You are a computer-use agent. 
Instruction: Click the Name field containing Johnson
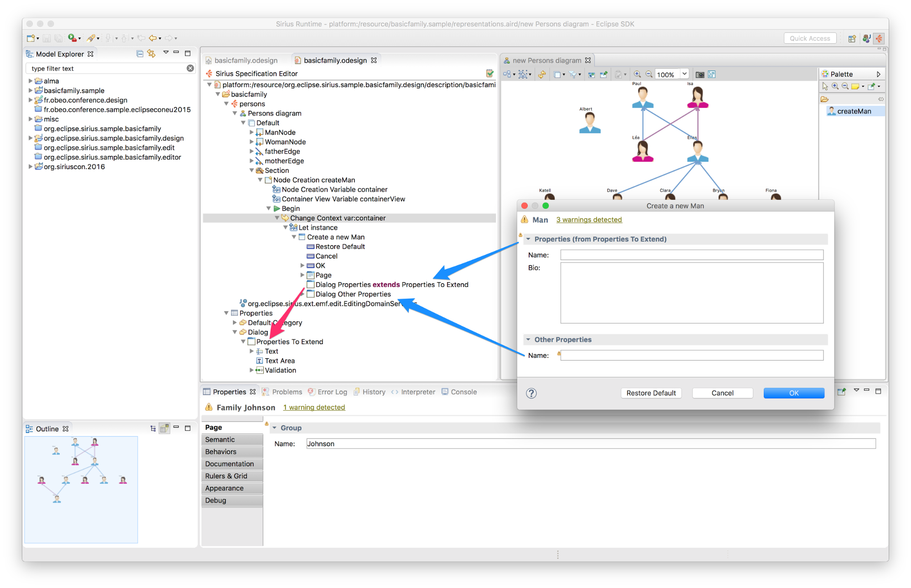point(591,444)
